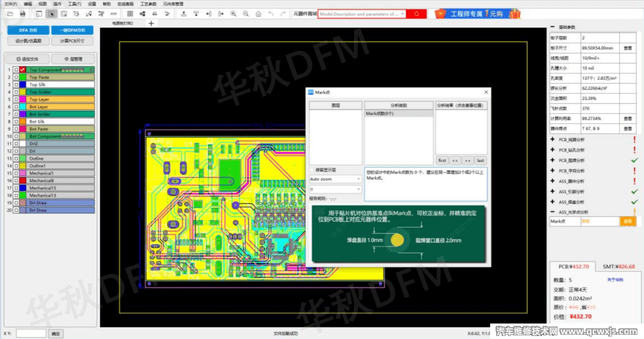Click the DFA 分析 button
This screenshot has width=644, height=339.
tap(28, 30)
